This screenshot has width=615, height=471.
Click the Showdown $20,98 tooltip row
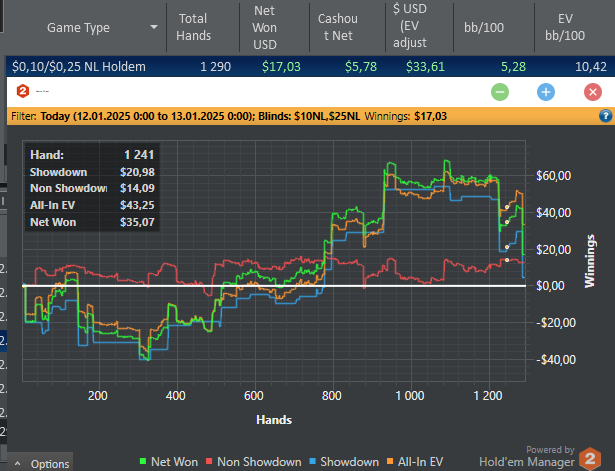pos(92,172)
